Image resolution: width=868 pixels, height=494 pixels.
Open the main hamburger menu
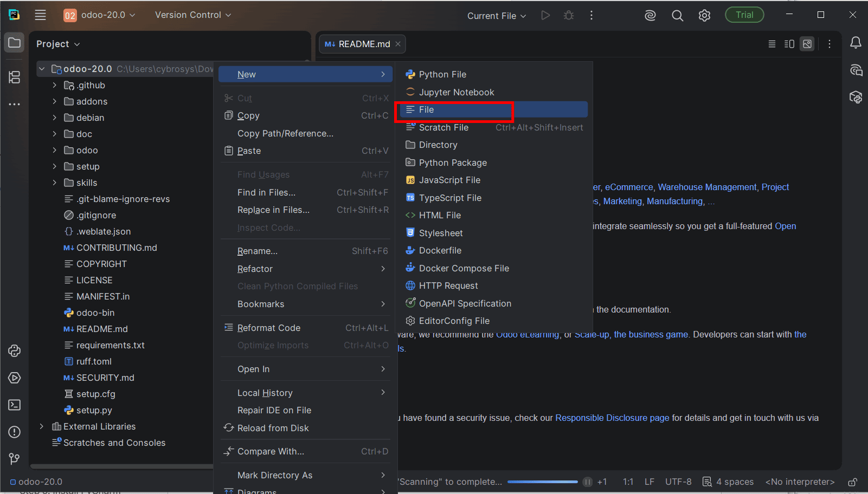point(41,15)
